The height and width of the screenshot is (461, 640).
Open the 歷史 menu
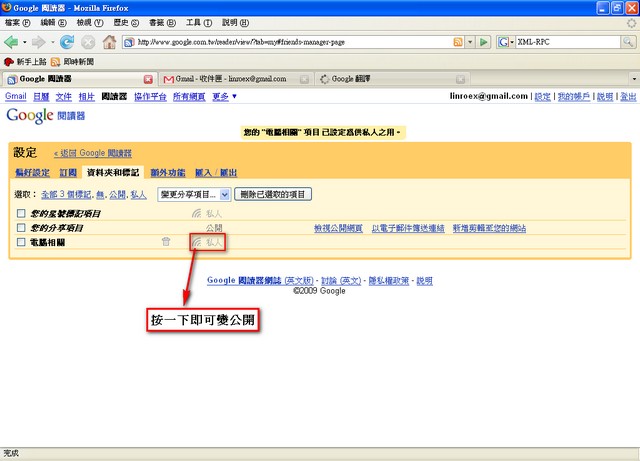pyautogui.click(x=126, y=23)
